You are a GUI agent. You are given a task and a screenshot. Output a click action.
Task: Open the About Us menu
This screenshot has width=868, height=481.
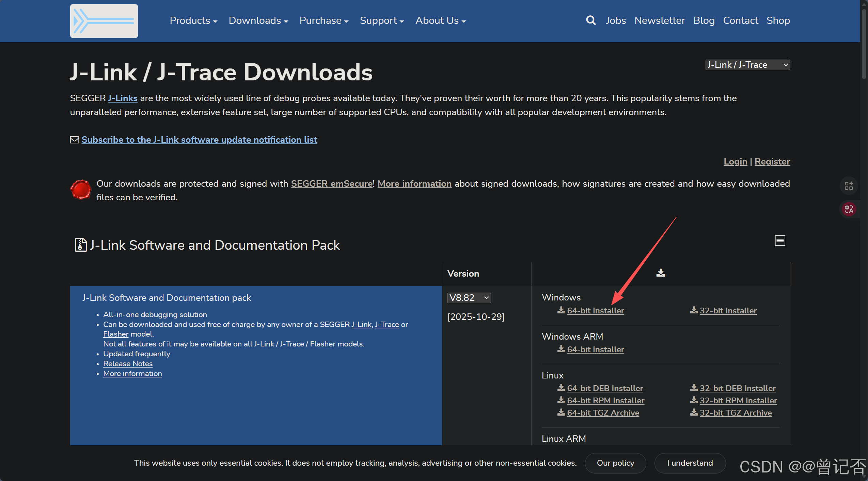click(440, 20)
